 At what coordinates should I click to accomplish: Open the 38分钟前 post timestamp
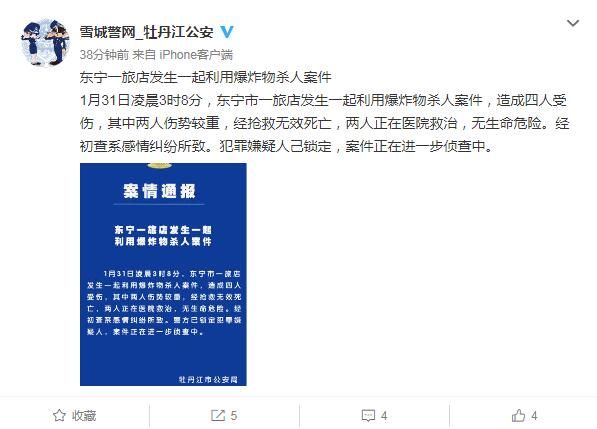click(104, 55)
